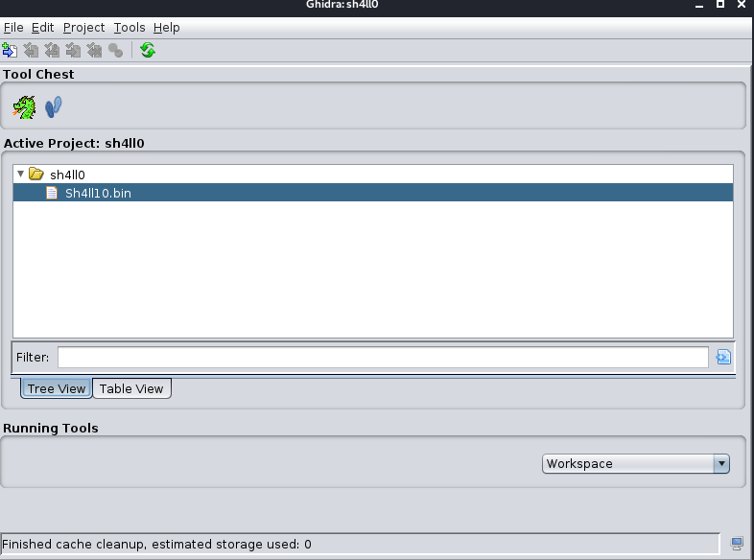
Task: Click the status message about cache cleanup
Action: tap(156, 544)
